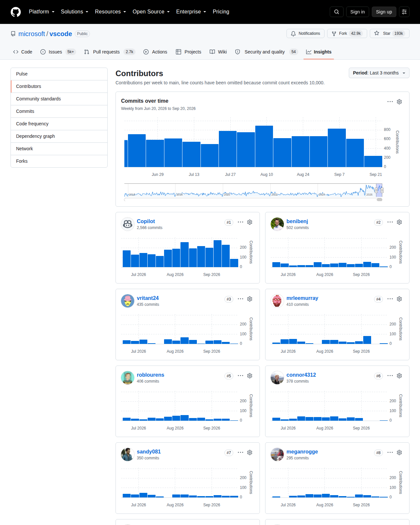Open Community standards in the sidebar
The height and width of the screenshot is (525, 420).
pos(59,99)
